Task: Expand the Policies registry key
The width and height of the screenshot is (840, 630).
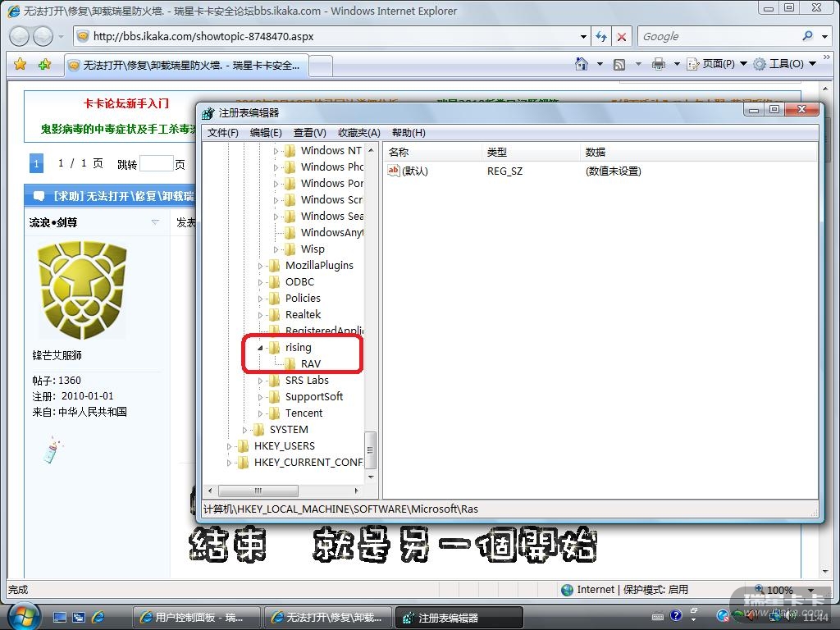Action: click(x=260, y=299)
